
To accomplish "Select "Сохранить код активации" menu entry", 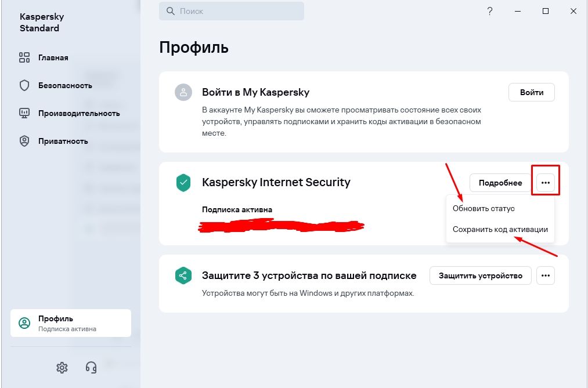I will click(x=500, y=229).
